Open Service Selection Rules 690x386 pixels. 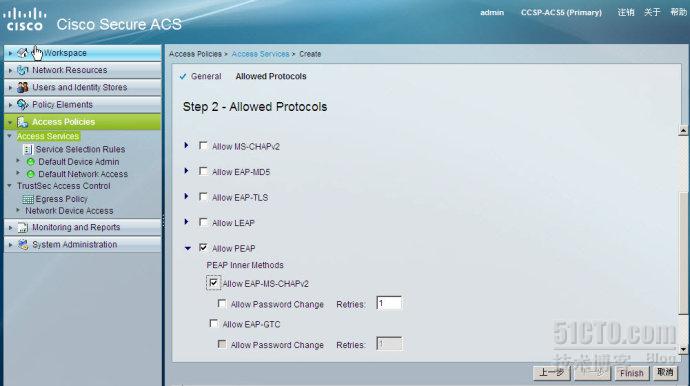pyautogui.click(x=80, y=150)
